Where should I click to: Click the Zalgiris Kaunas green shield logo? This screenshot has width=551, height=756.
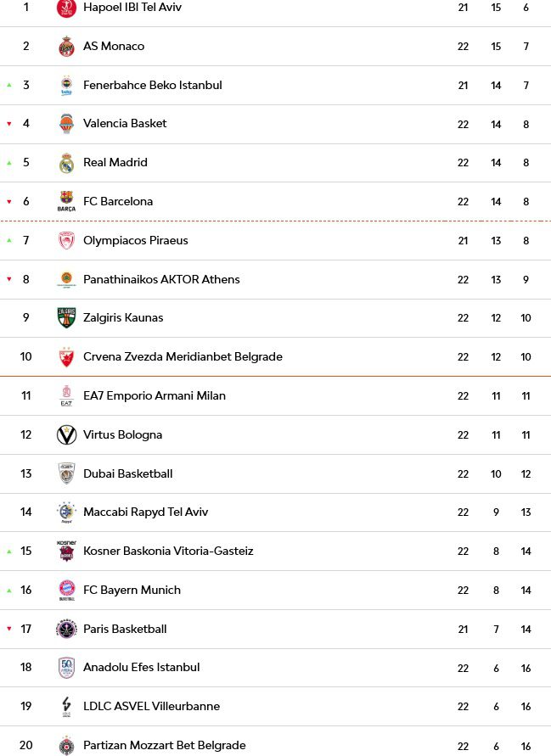66,317
